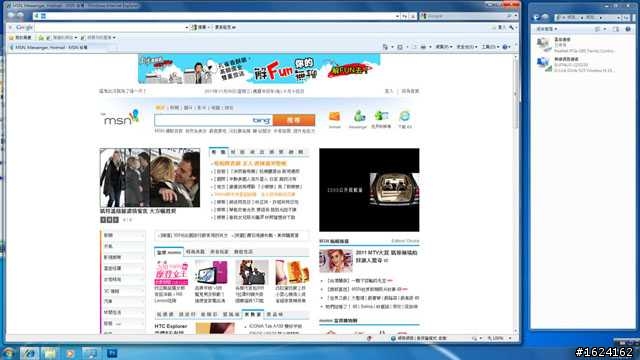Refresh the page with the address bar refresh icon
Screen dimensions: 640x360
[x=404, y=16]
